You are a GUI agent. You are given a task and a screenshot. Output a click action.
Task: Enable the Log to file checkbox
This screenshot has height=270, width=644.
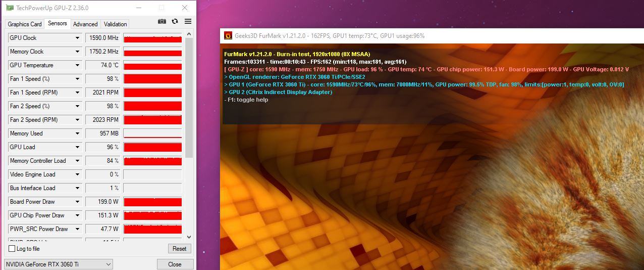point(12,249)
